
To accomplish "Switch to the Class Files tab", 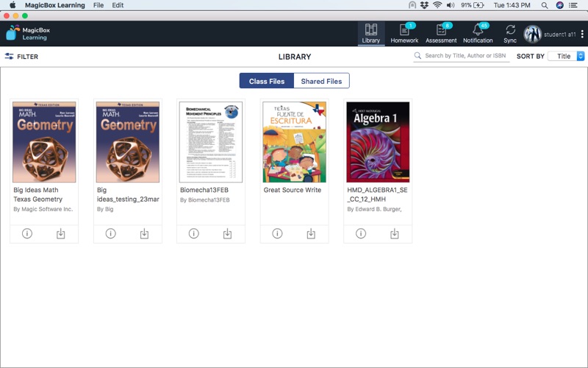I will click(267, 81).
